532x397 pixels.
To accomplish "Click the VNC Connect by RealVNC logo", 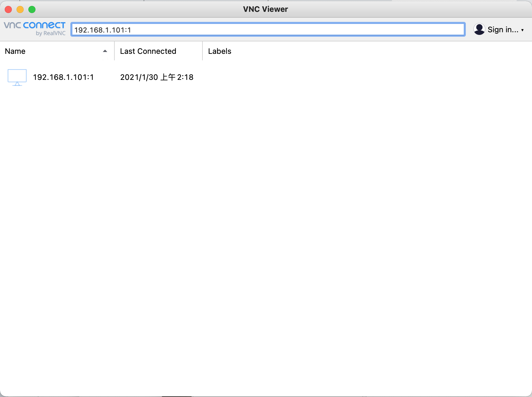I will click(35, 29).
